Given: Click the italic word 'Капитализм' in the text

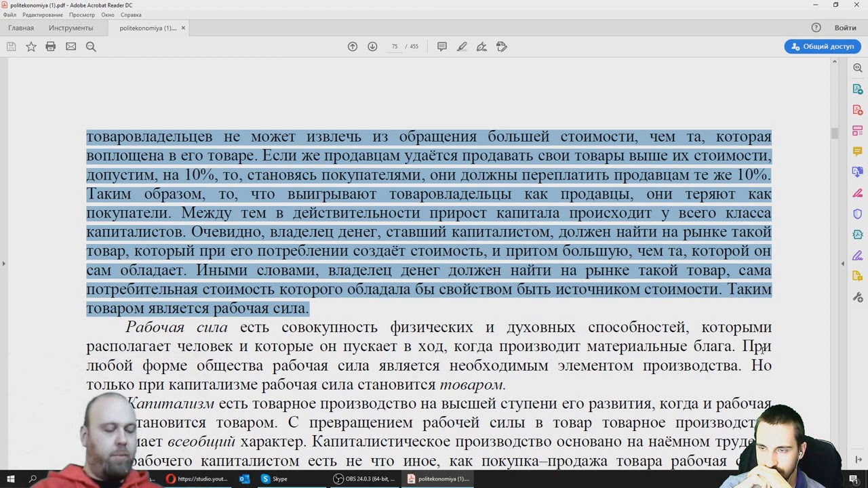Looking at the screenshot, I should (170, 404).
